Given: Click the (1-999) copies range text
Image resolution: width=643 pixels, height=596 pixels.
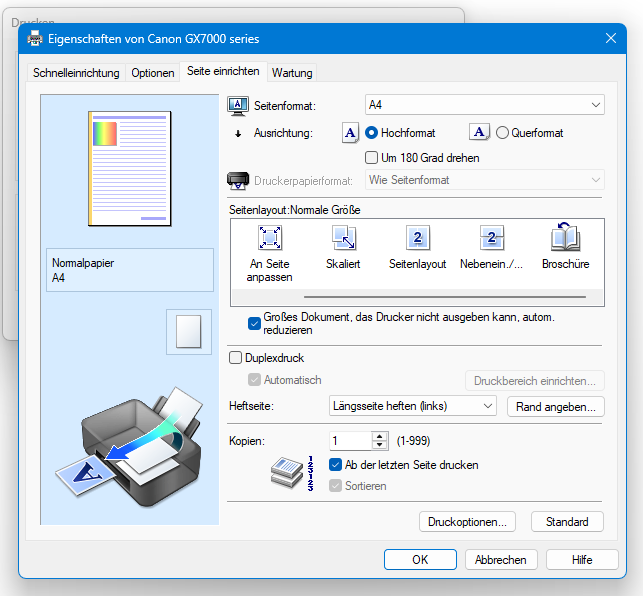Looking at the screenshot, I should click(413, 441).
